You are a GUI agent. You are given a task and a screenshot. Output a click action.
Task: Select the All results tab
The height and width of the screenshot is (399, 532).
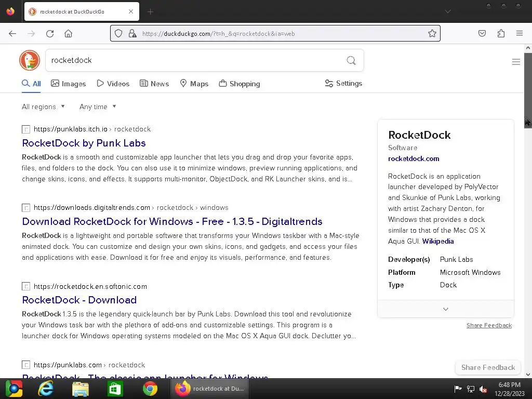31,84
